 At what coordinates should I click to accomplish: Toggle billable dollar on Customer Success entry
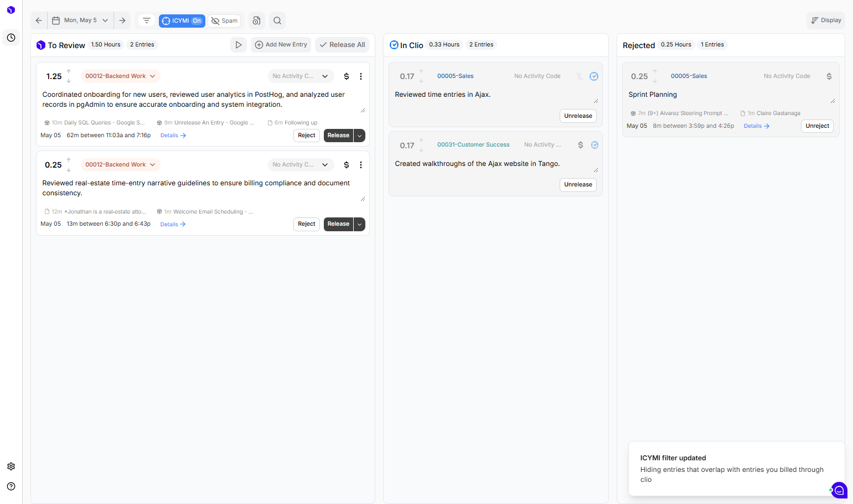[x=581, y=145]
